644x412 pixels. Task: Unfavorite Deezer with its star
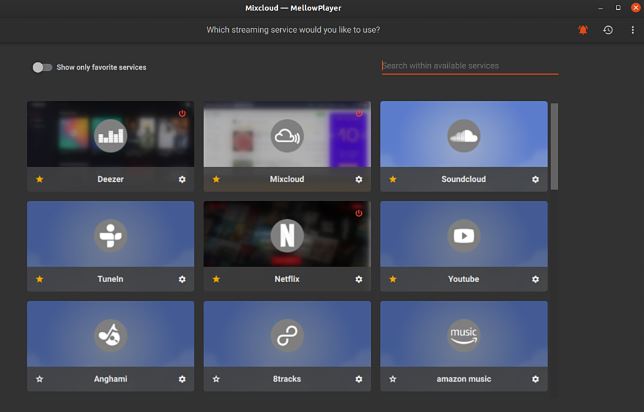(39, 179)
